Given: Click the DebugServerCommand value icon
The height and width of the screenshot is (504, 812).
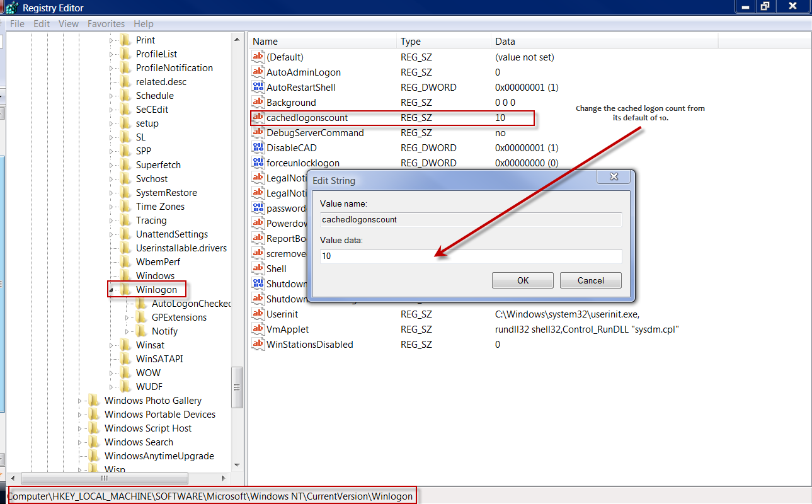Looking at the screenshot, I should (x=258, y=132).
